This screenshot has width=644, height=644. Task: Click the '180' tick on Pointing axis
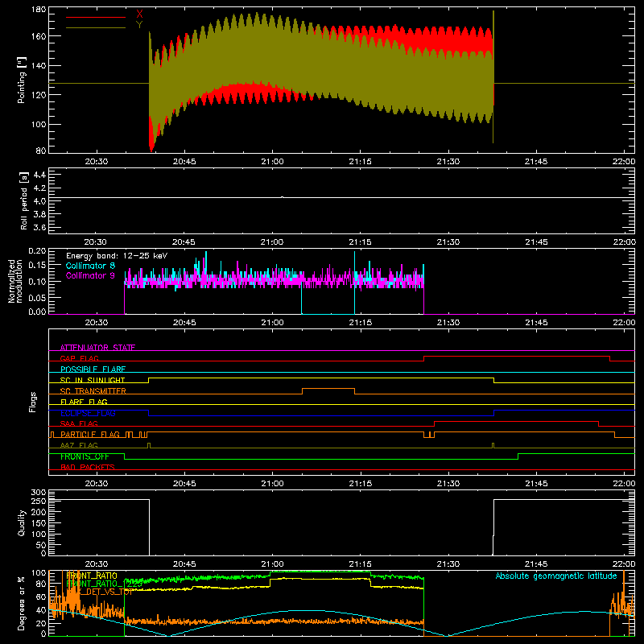[x=39, y=10]
